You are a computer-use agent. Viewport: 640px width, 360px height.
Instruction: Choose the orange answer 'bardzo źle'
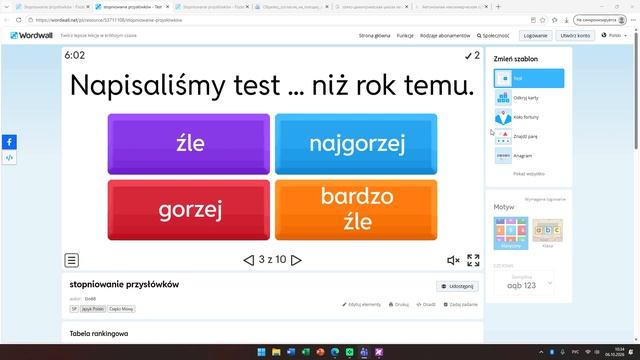pos(356,210)
